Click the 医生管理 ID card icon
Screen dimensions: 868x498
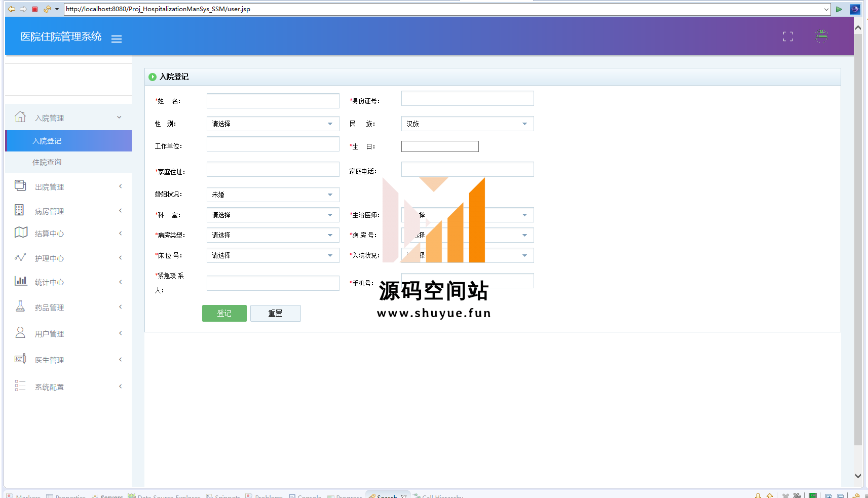pos(20,359)
